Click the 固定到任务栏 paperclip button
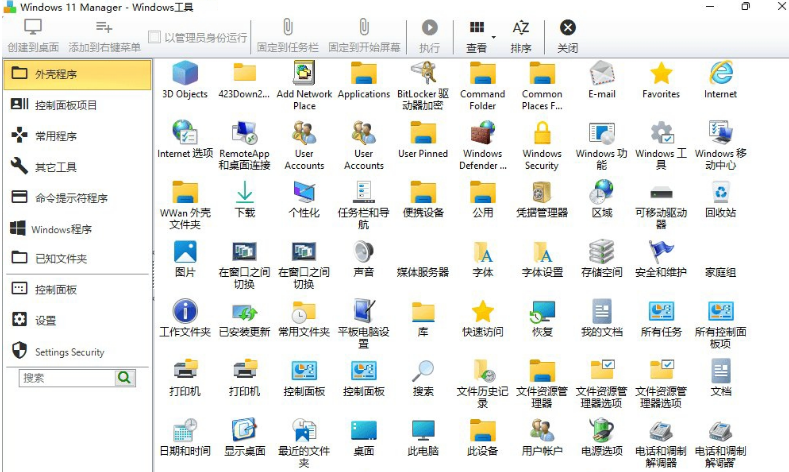789x472 pixels. click(287, 36)
